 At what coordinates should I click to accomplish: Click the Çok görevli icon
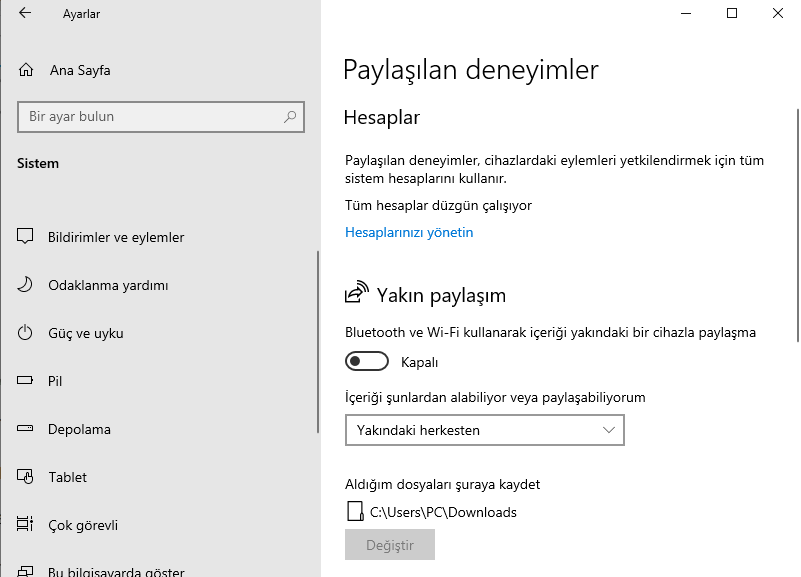[26, 525]
